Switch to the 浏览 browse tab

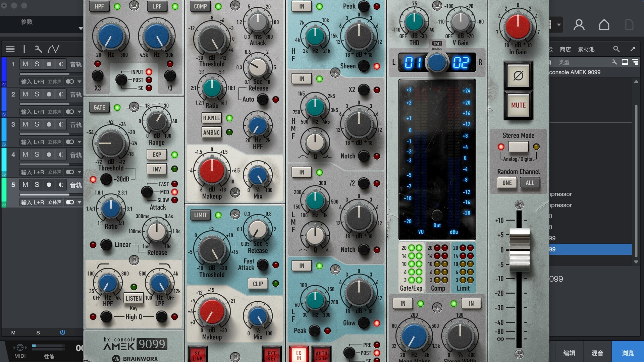(x=628, y=353)
